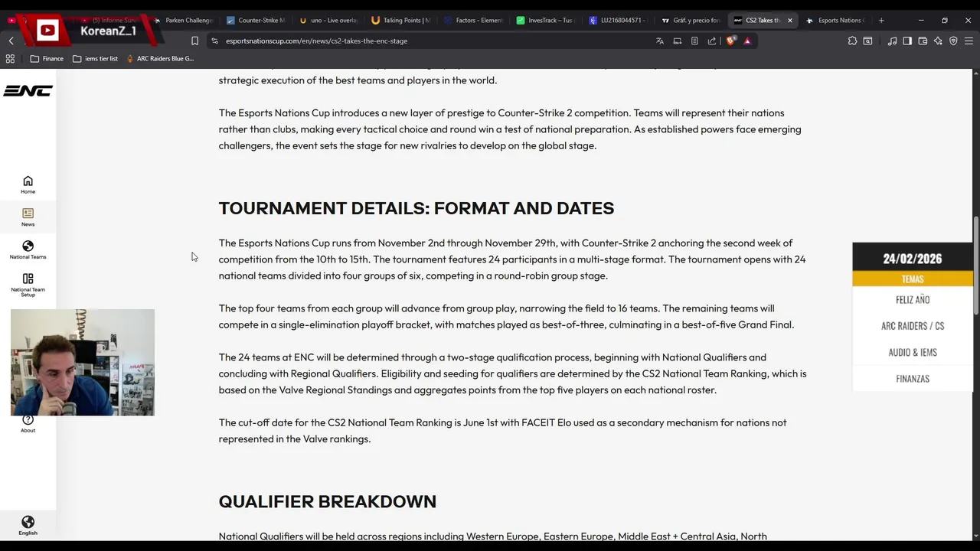View site information icon beside the URL
The height and width of the screenshot is (551, 980).
point(214,41)
